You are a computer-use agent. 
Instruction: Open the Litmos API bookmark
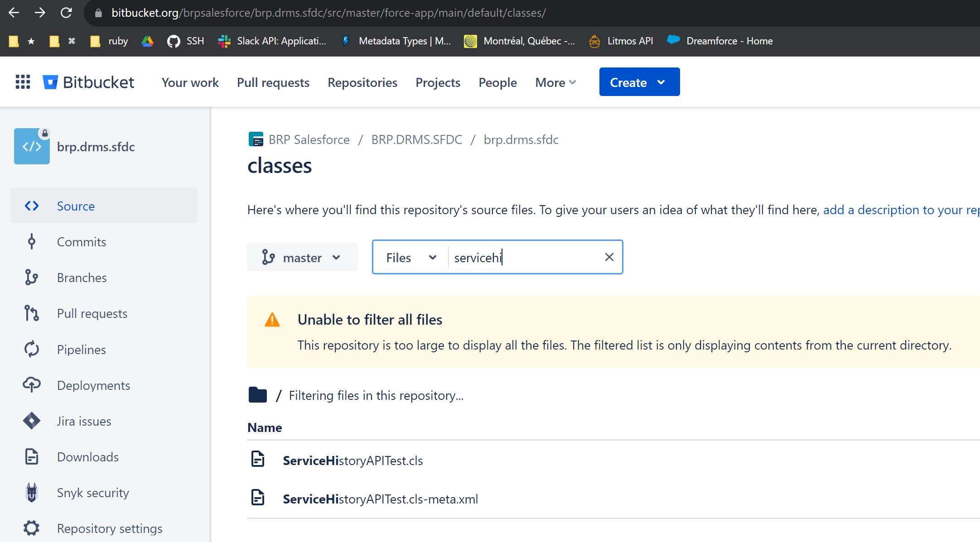(621, 41)
